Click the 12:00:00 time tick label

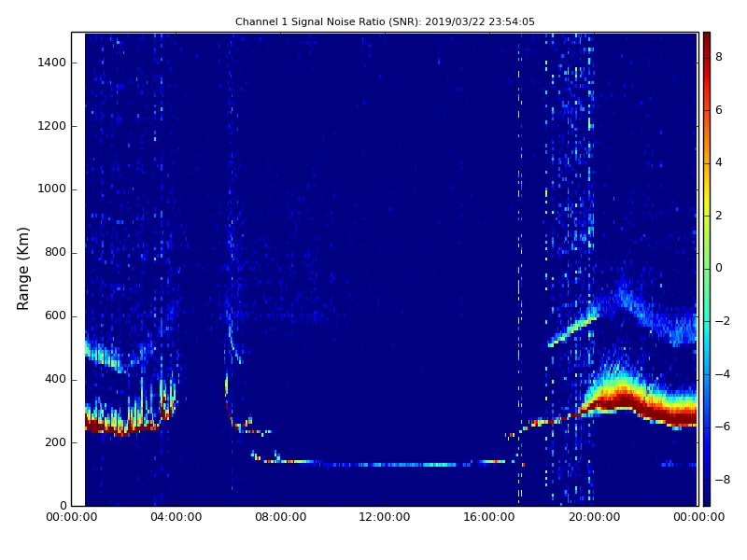pyautogui.click(x=385, y=517)
